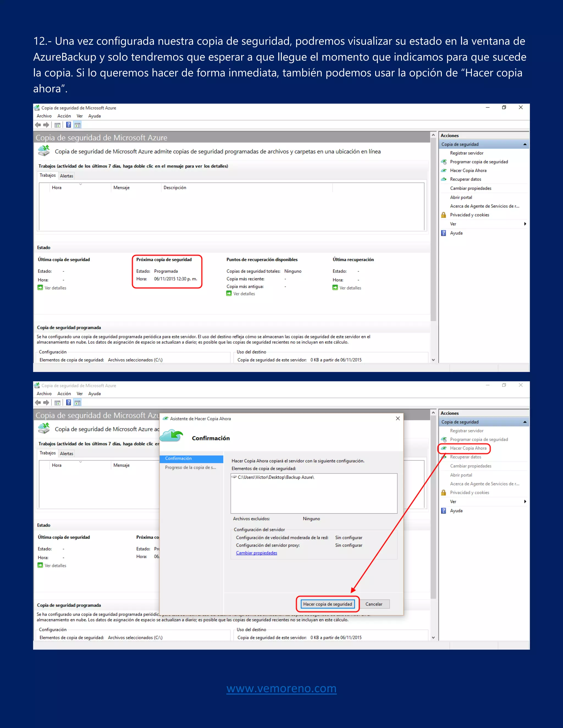Open the Acción menu in the upper window
The width and height of the screenshot is (563, 728).
click(x=64, y=116)
